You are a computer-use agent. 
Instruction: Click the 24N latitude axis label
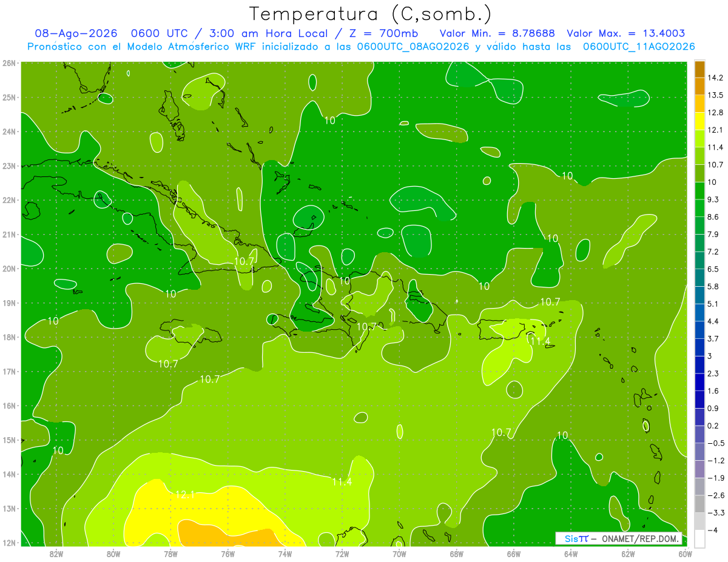(x=9, y=132)
